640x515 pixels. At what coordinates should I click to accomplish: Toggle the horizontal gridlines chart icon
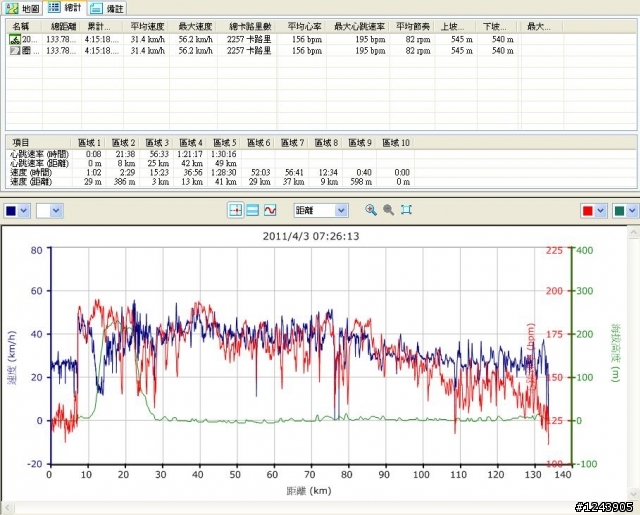point(253,210)
